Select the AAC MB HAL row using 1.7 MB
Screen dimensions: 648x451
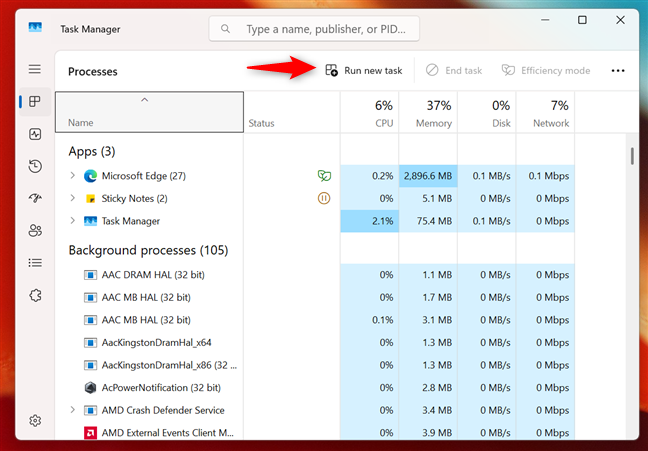pos(315,297)
